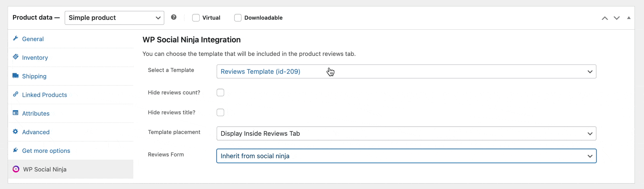Open the Template placement dropdown
The width and height of the screenshot is (644, 189).
pyautogui.click(x=406, y=134)
